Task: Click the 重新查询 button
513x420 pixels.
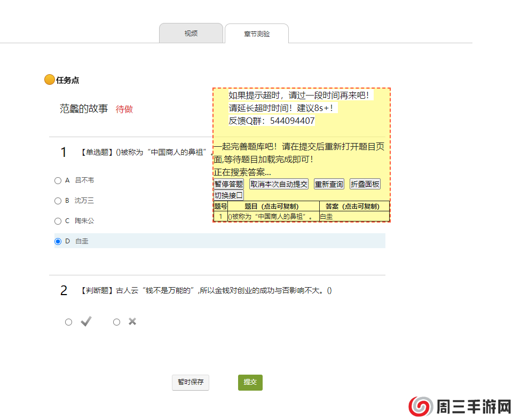Action: point(329,184)
